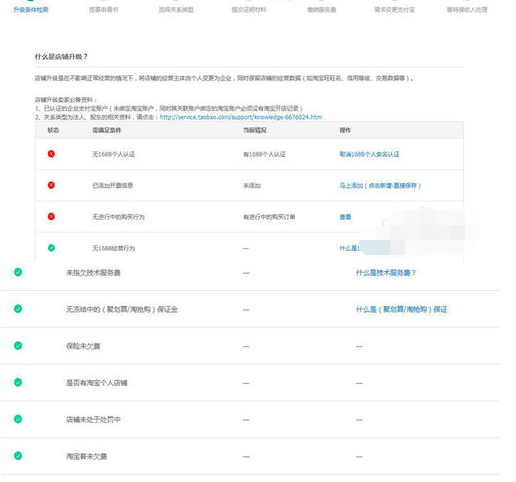Click the 操作 column header
Image resolution: width=516 pixels, height=482 pixels.
click(345, 130)
